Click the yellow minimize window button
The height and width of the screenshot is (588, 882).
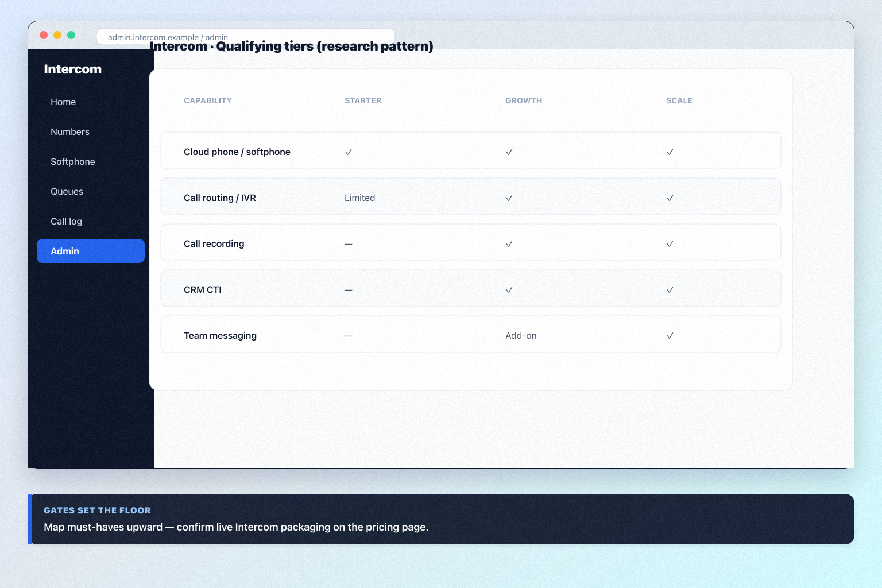[x=57, y=35]
